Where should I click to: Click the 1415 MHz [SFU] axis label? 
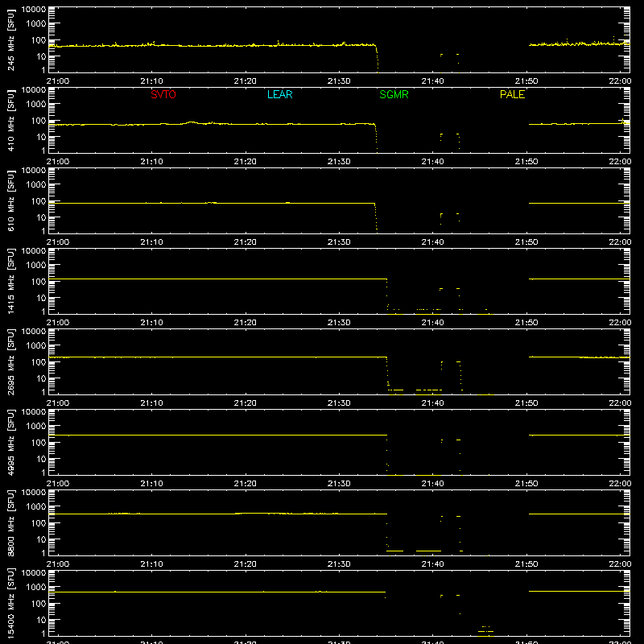pyautogui.click(x=10, y=281)
